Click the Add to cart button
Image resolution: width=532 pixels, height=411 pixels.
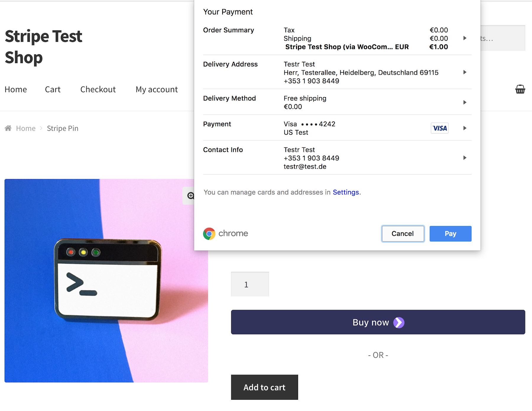click(265, 387)
